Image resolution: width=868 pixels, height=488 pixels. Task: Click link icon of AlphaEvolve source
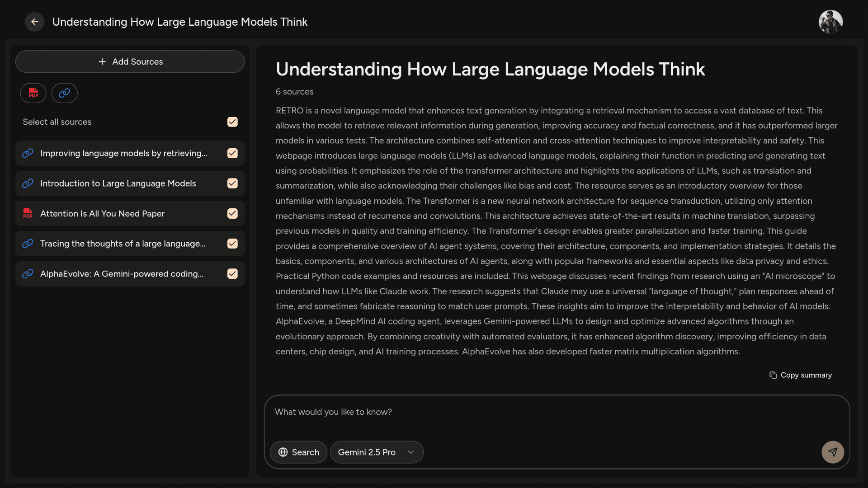[28, 274]
